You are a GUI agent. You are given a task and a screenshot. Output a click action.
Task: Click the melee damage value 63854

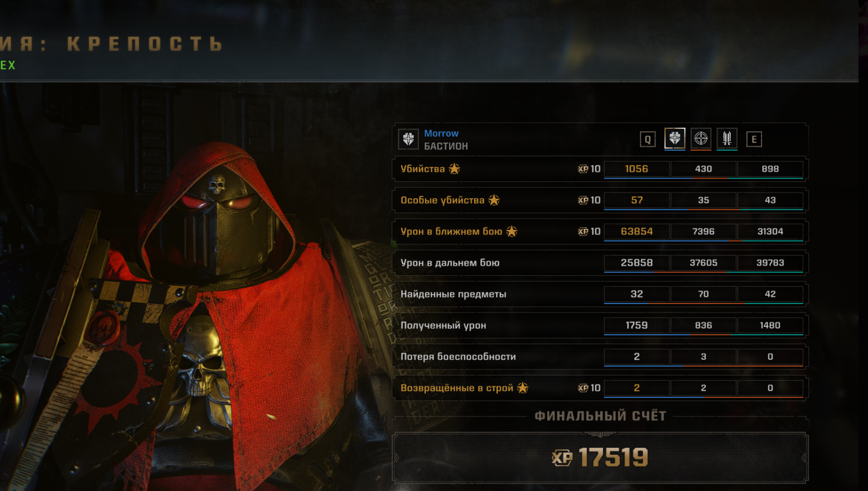(636, 231)
